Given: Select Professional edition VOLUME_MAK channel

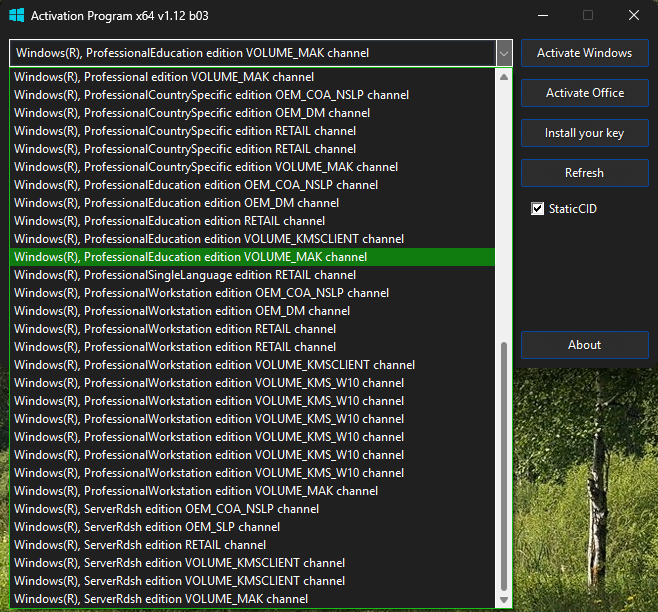Looking at the screenshot, I should pos(252,77).
